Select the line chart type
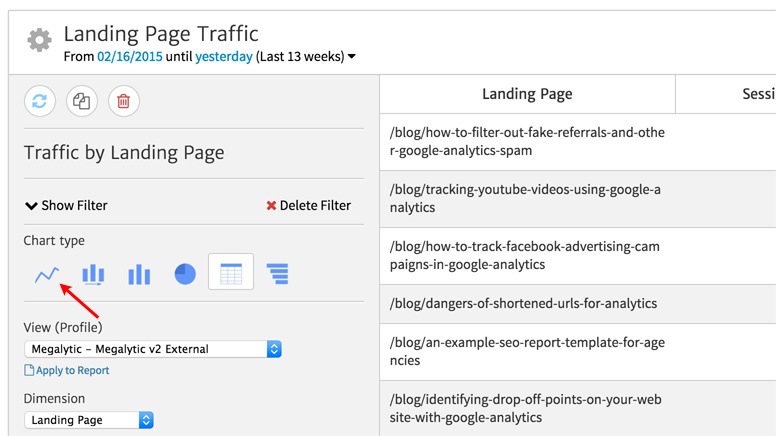Image resolution: width=776 pixels, height=436 pixels. tap(47, 274)
